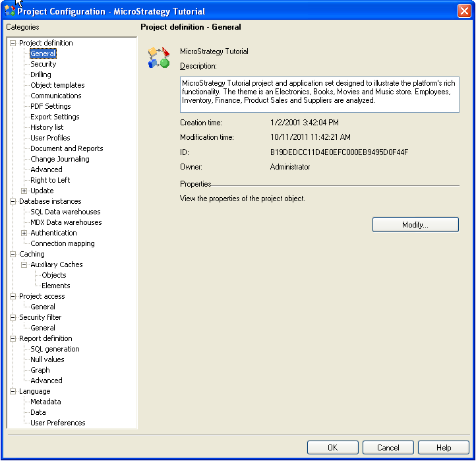
Task: Select the Graph category
Action: pyautogui.click(x=40, y=370)
